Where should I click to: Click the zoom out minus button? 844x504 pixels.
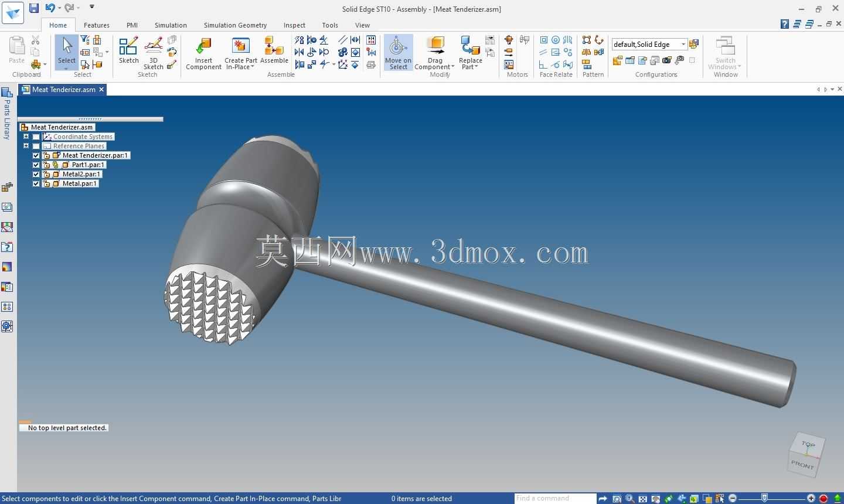733,499
